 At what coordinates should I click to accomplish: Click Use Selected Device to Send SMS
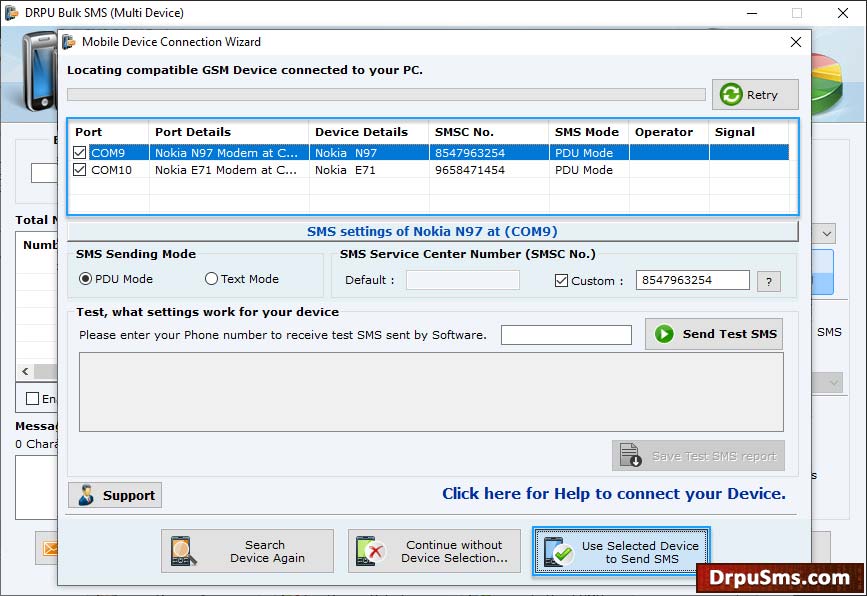pos(621,551)
